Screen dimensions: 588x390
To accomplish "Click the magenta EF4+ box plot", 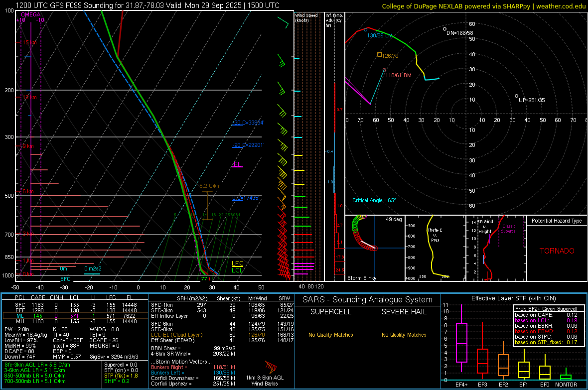I will click(x=461, y=338).
